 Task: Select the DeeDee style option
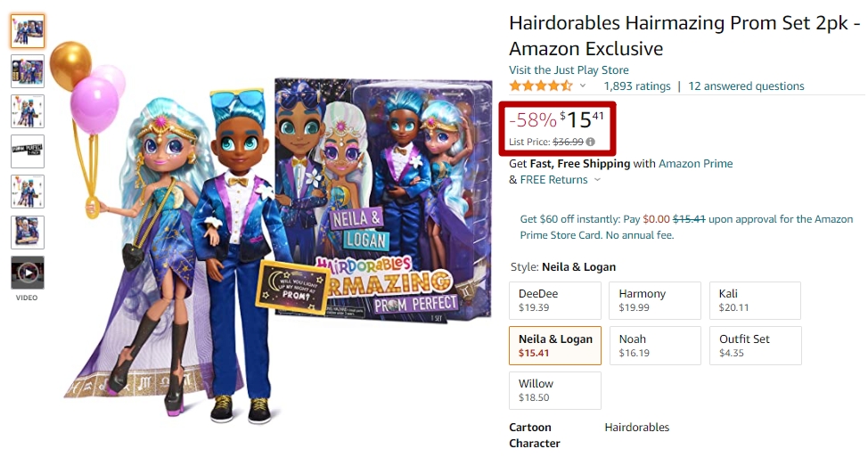click(x=554, y=300)
